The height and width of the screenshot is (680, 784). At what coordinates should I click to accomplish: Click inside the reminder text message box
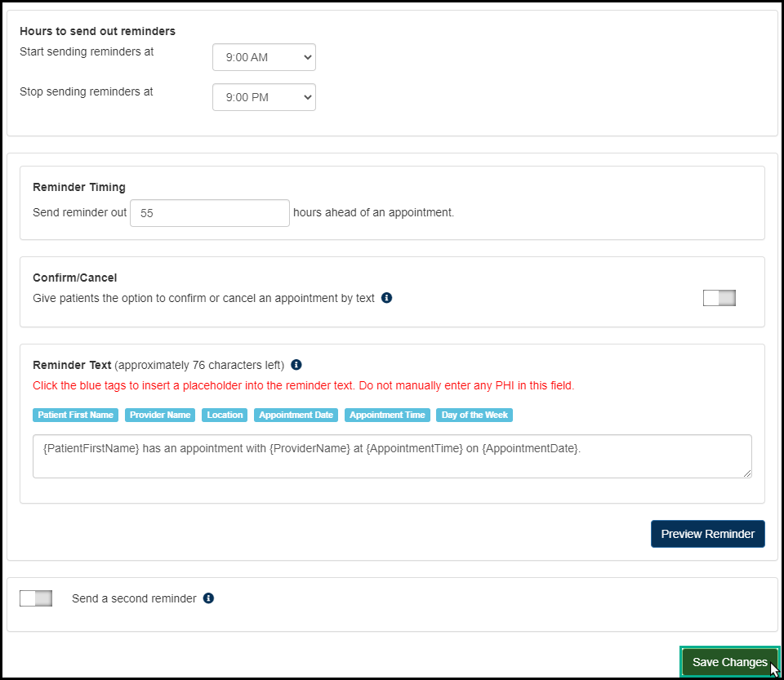tap(392, 456)
